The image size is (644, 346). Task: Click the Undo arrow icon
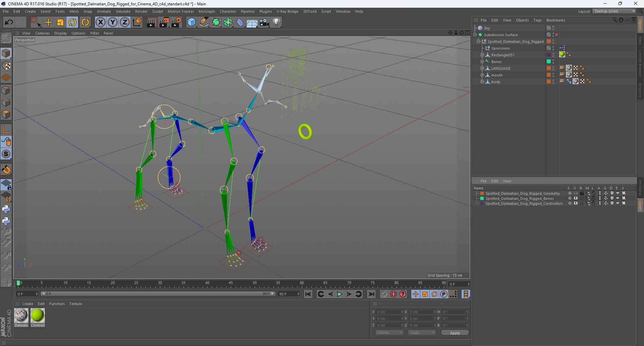tap(9, 22)
